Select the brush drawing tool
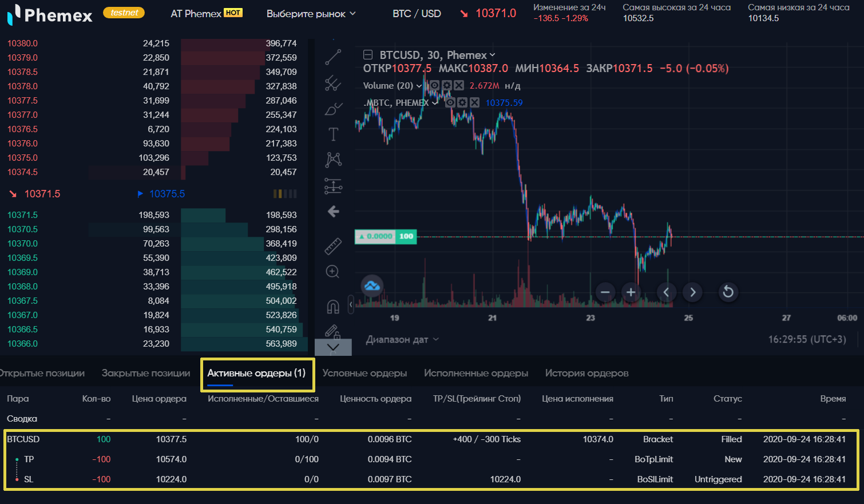864x504 pixels. pos(333,109)
